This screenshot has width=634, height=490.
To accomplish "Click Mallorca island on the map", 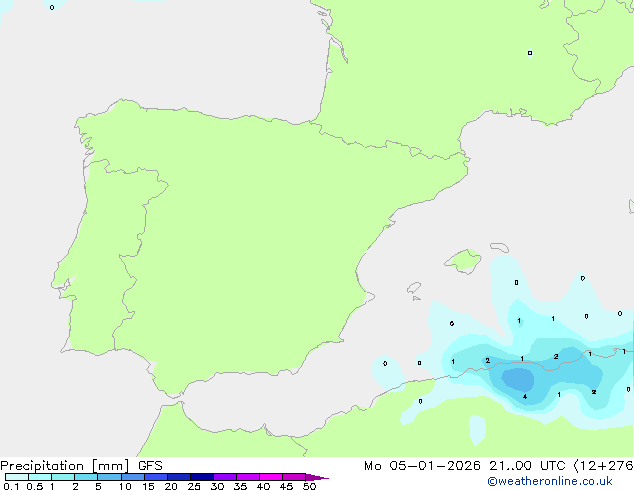I will coord(463,261).
